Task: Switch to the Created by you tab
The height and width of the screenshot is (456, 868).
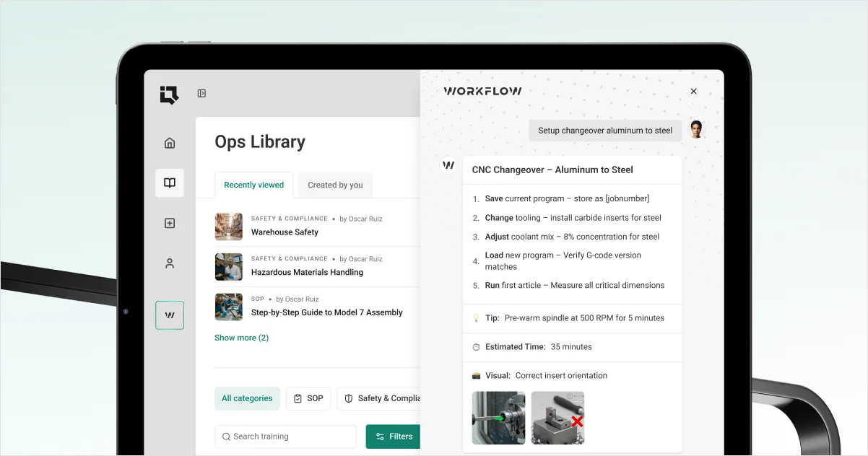Action: point(334,185)
